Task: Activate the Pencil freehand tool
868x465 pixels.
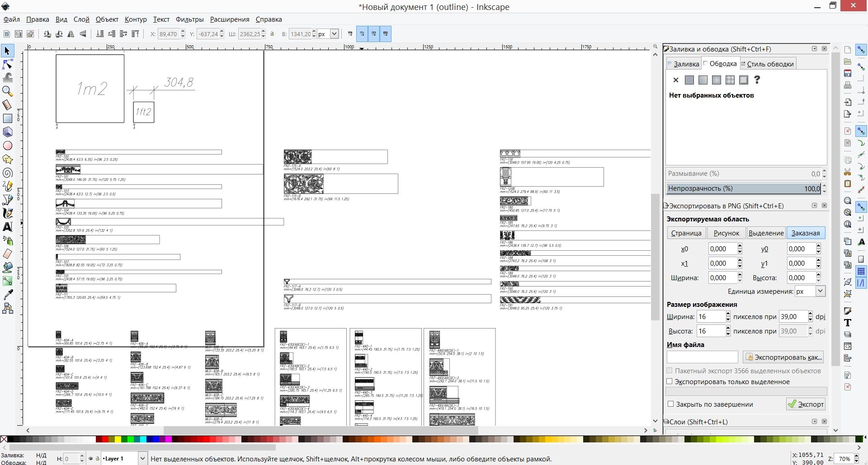Action: (7, 186)
